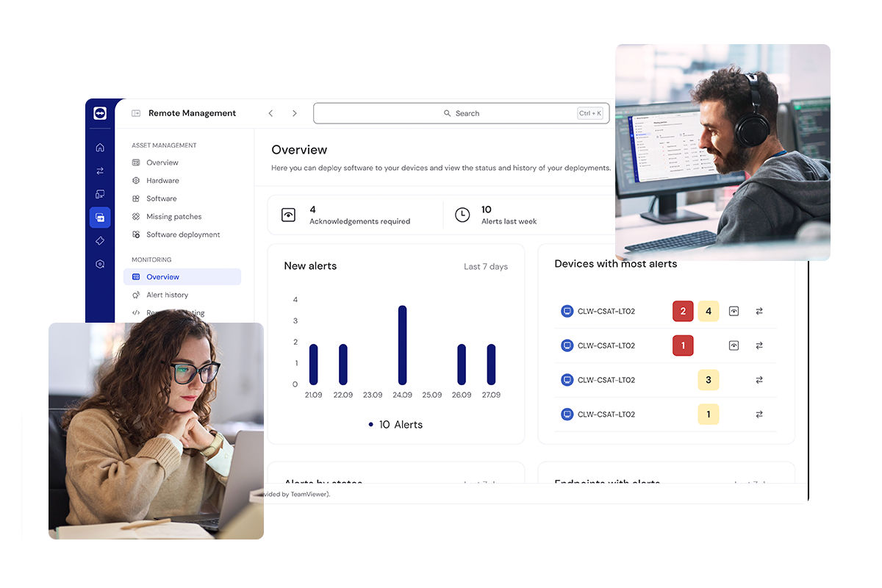Collapse the navigation panel using header toggle icon
This screenshot has height=588, width=882.
136,113
